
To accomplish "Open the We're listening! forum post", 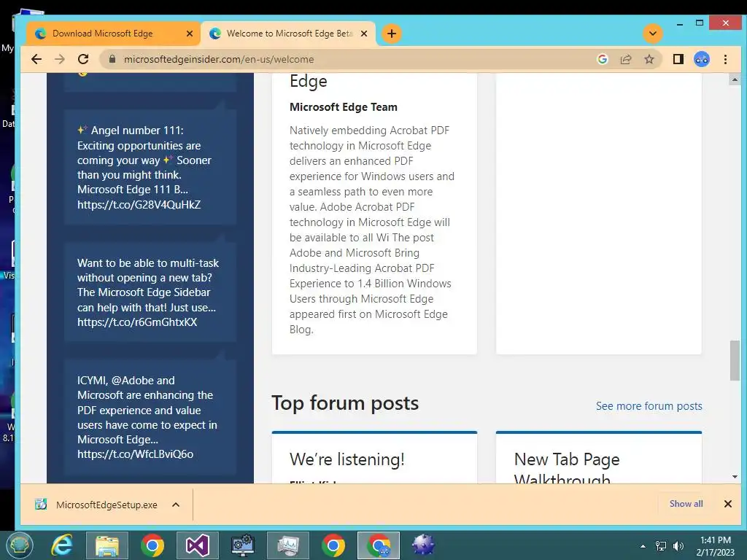I will (x=347, y=459).
